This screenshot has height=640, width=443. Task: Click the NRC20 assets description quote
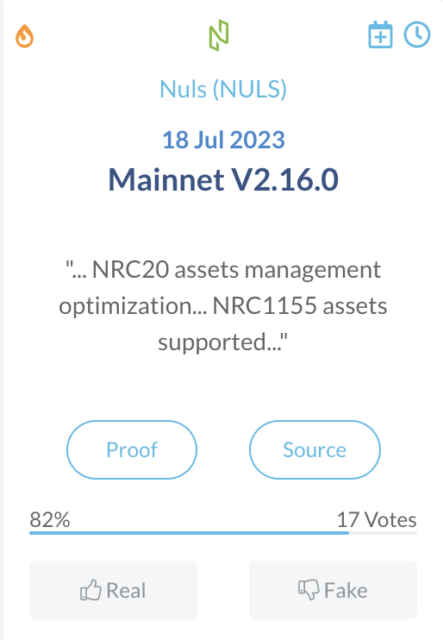[x=223, y=306]
